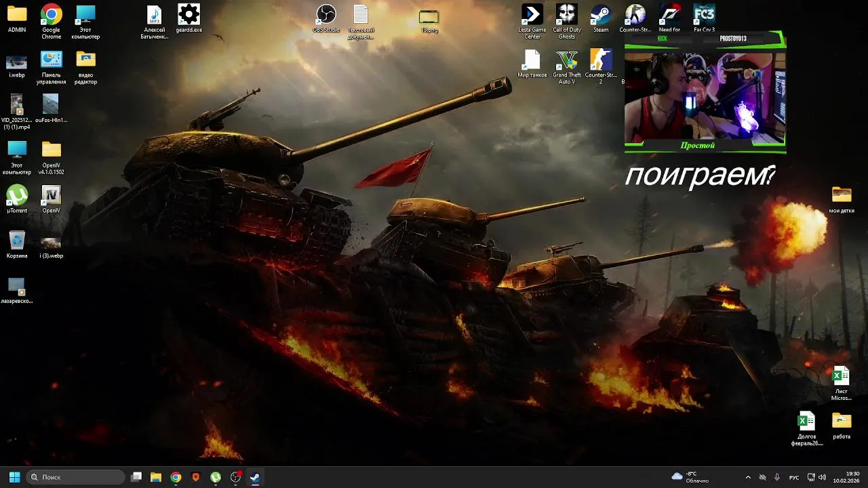Image resolution: width=868 pixels, height=488 pixels.
Task: Select the Долгов февраль26 Excel file
Action: 807,428
